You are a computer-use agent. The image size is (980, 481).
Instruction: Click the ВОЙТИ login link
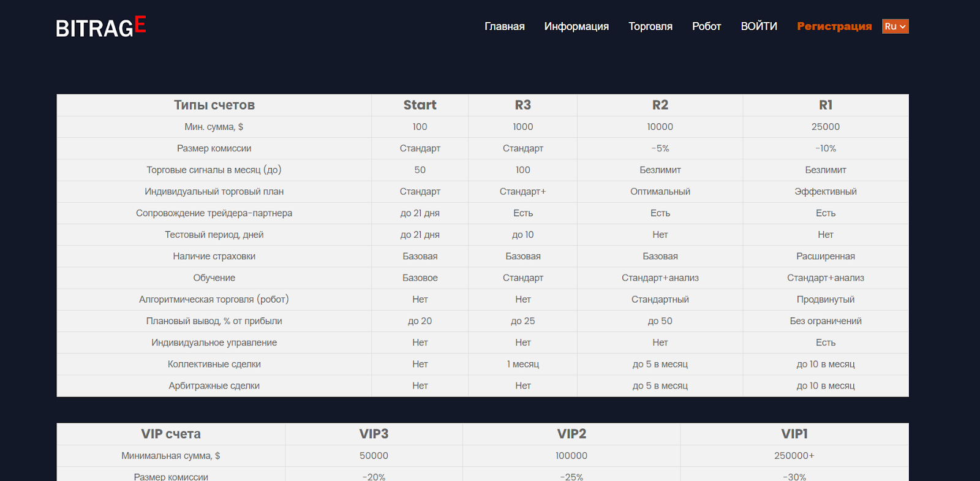tap(759, 26)
